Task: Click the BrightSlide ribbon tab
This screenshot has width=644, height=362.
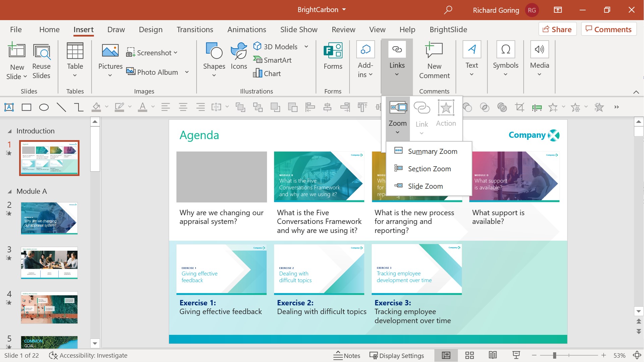Action: click(x=448, y=29)
